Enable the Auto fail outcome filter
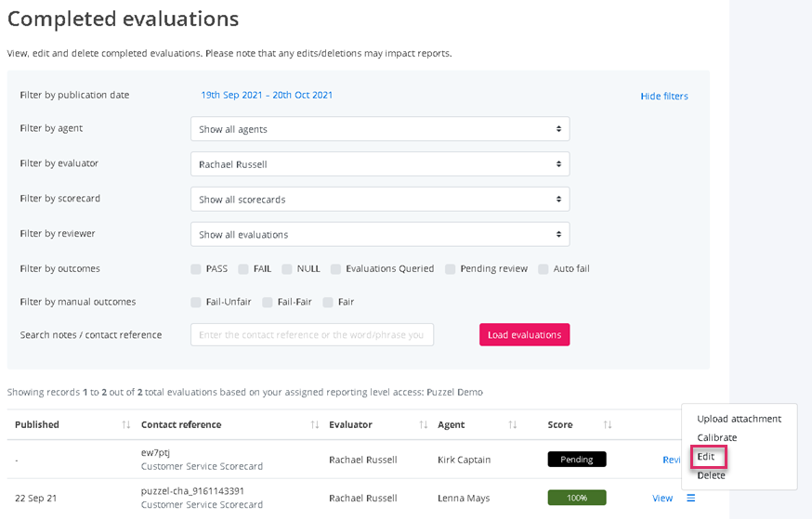 (544, 269)
